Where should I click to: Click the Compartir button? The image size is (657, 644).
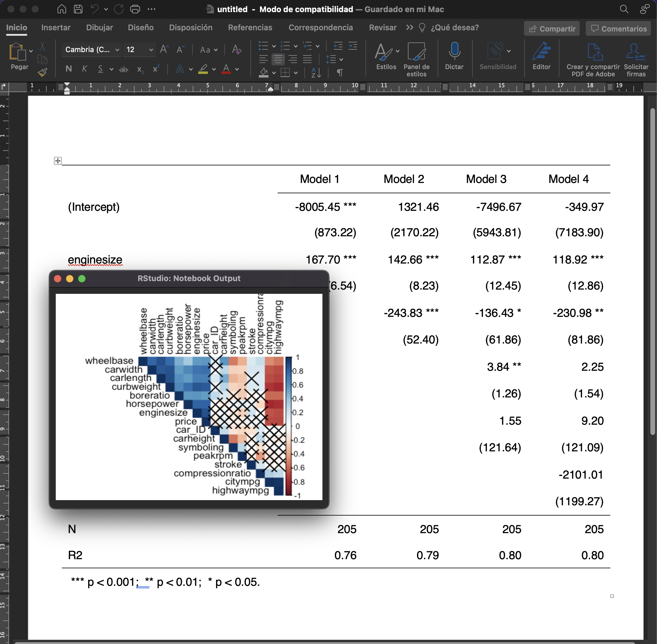coord(552,28)
